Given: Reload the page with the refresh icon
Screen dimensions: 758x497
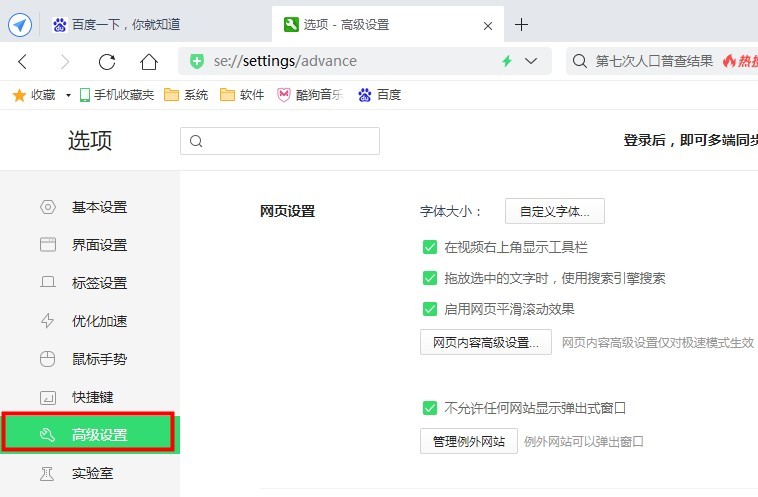Looking at the screenshot, I should (107, 61).
